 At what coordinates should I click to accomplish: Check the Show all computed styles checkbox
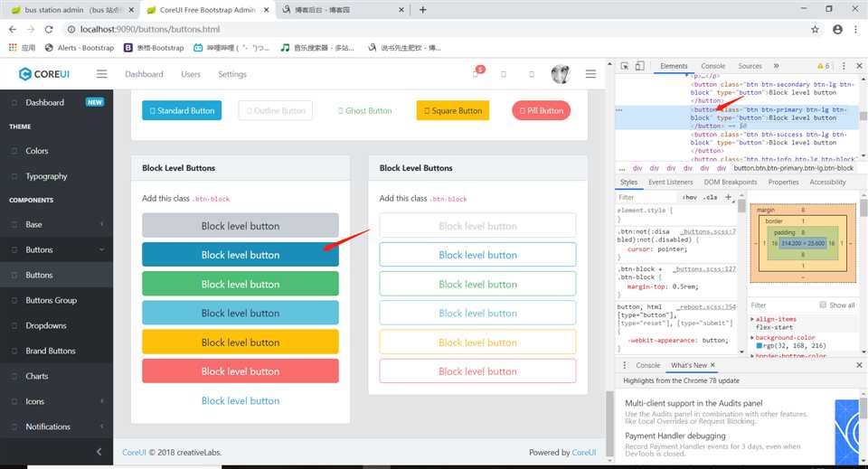coord(823,305)
